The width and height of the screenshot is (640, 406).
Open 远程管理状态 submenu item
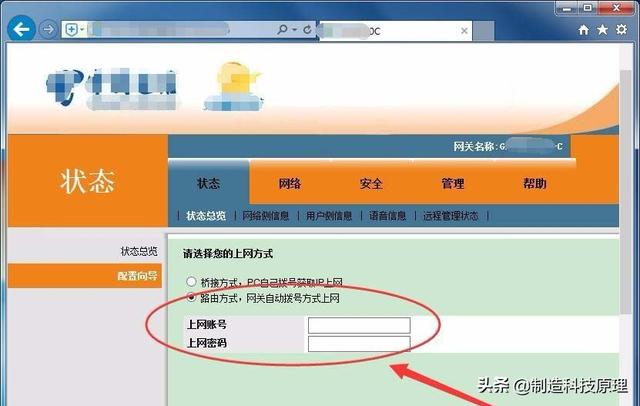[451, 216]
